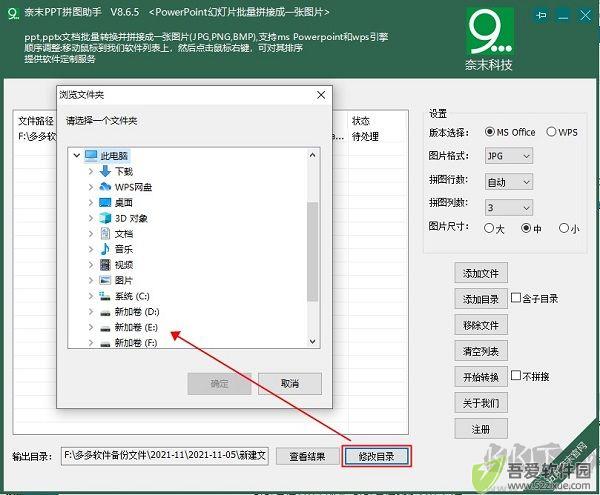Expand the 下载 folder node
600x495 pixels.
tap(91, 171)
